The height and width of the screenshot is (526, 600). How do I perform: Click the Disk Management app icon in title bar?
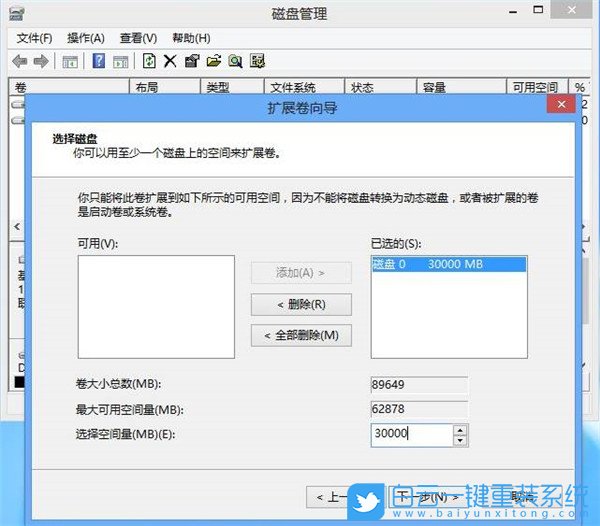tap(17, 13)
